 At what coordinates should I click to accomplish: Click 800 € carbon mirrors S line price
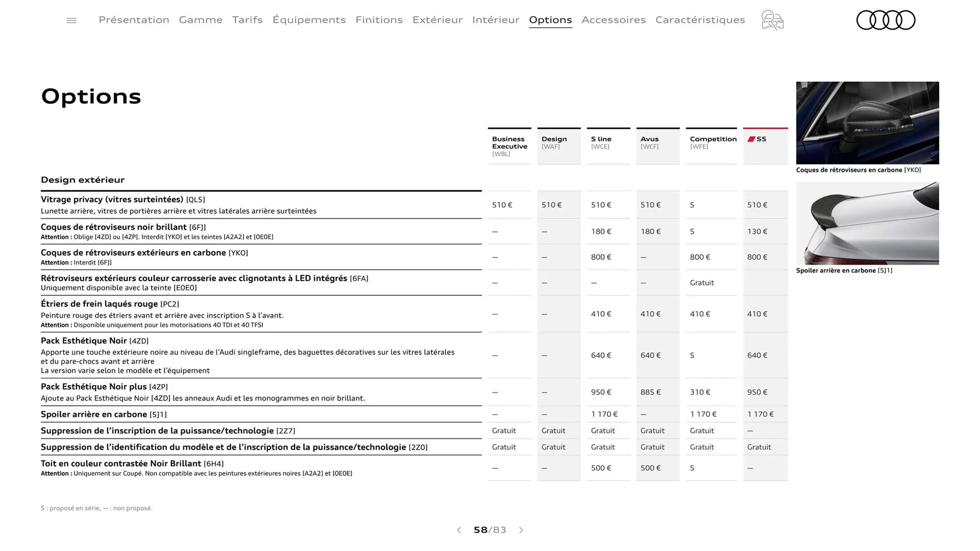[601, 257]
